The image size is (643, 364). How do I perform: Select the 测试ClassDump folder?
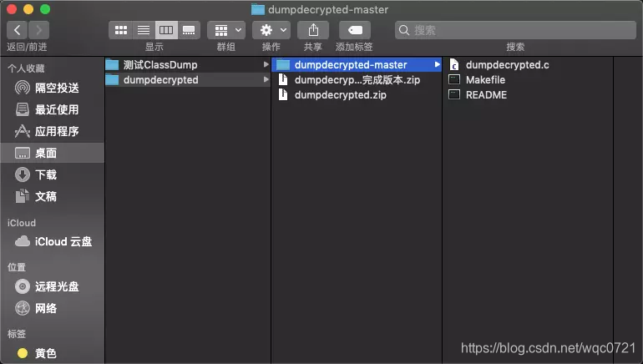187,65
